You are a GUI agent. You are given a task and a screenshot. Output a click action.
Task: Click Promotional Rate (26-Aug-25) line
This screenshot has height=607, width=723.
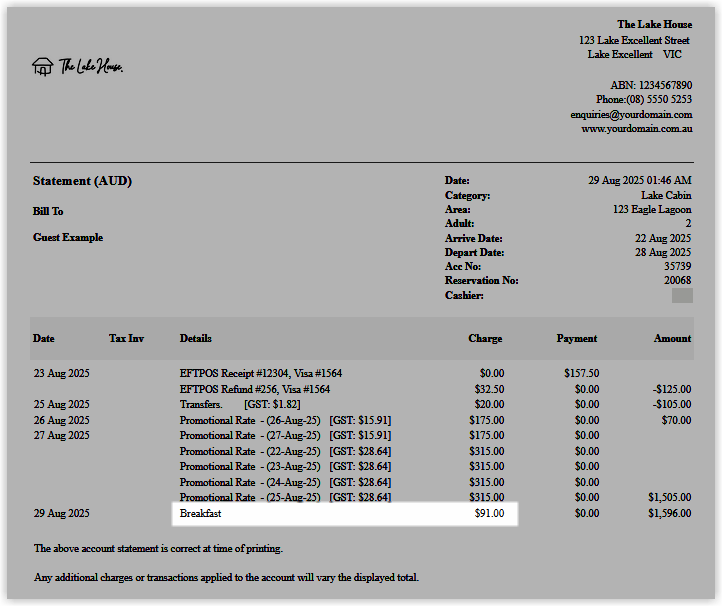[x=285, y=421]
